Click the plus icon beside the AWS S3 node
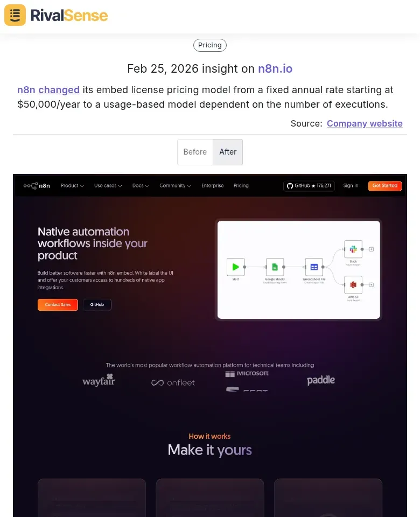 (370, 285)
